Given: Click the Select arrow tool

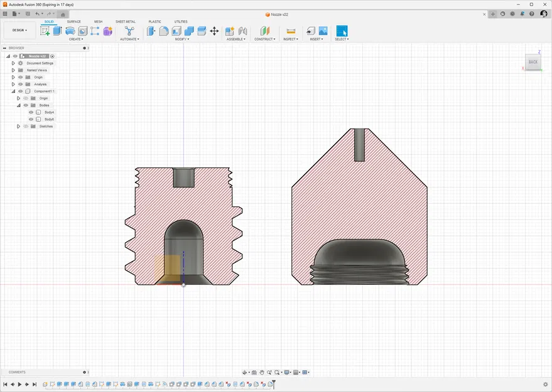Looking at the screenshot, I should [x=342, y=31].
